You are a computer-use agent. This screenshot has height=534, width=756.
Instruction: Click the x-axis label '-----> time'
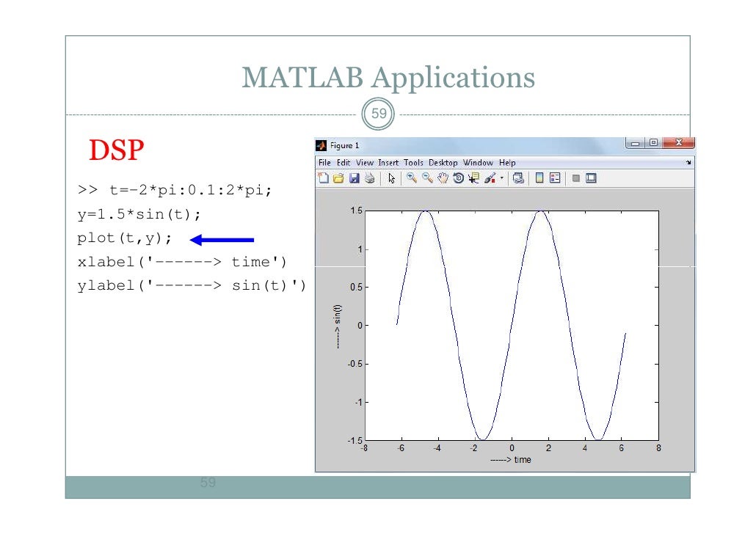click(x=511, y=460)
